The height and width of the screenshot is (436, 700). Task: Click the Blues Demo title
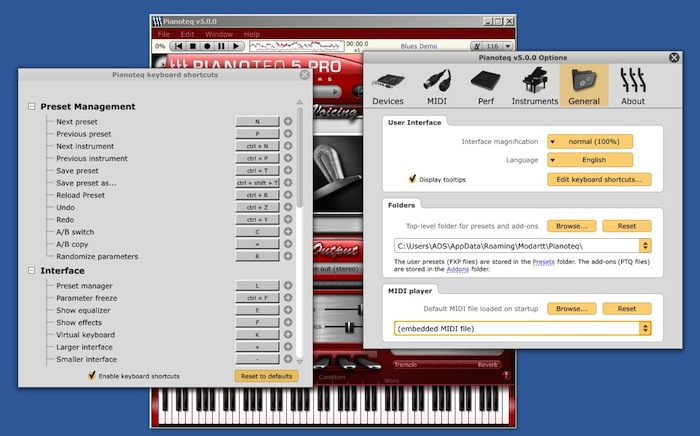click(x=419, y=46)
